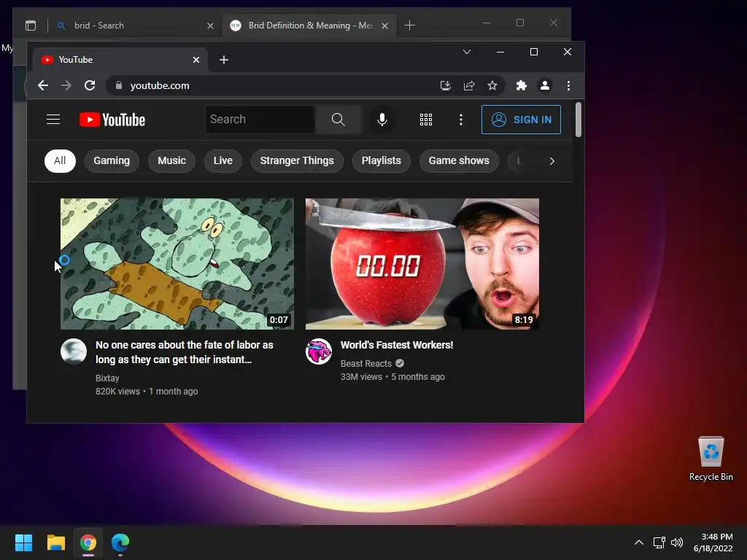Open YouTube apps grid icon
Viewport: 747px width, 560px height.
coord(426,120)
